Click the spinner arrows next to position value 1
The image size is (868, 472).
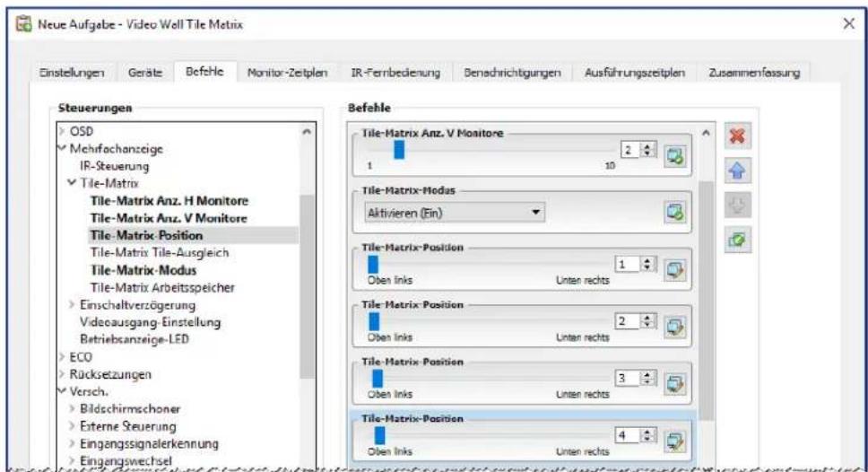647,264
